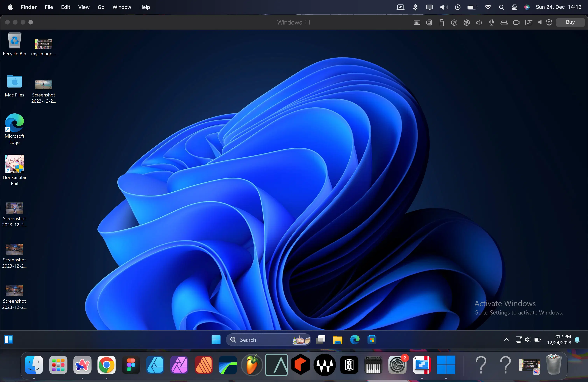The image size is (588, 382).
Task: Select the Screenshot file directly below Honkai Star Rail
Action: point(14,214)
